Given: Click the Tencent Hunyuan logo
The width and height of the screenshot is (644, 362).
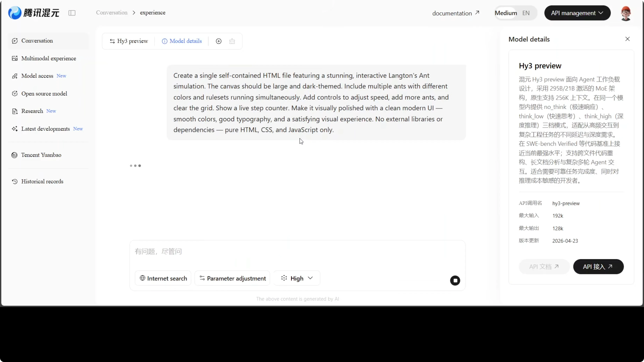Looking at the screenshot, I should pyautogui.click(x=34, y=13).
